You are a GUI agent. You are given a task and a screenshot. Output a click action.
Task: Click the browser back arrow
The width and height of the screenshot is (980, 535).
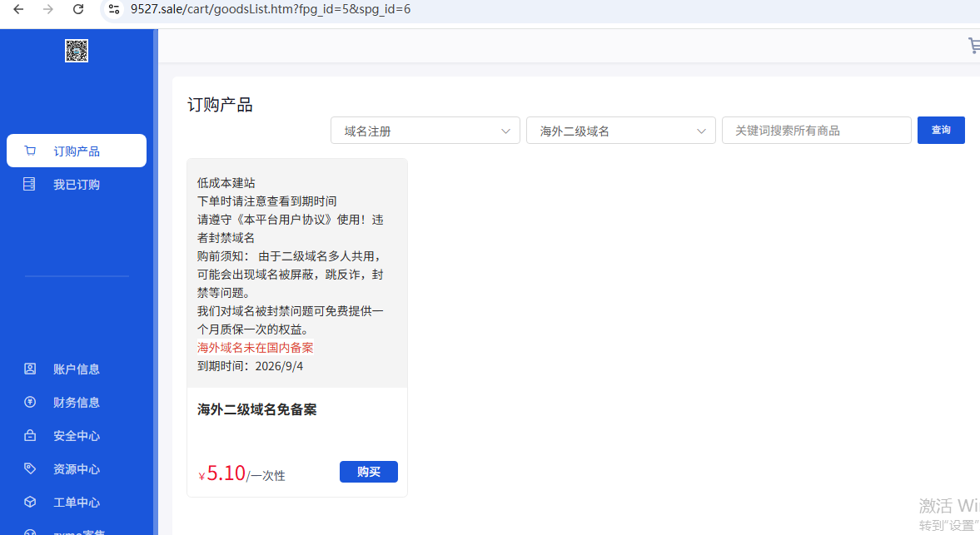tap(18, 9)
